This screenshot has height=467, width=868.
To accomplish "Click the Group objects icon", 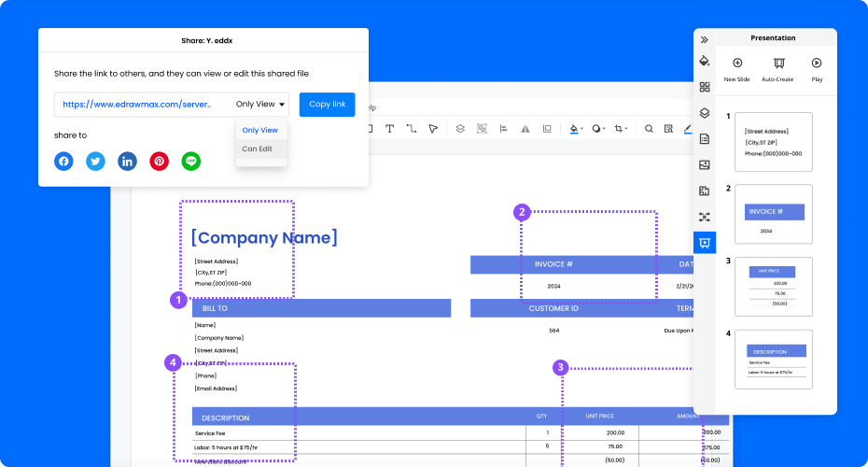I will pyautogui.click(x=482, y=129).
